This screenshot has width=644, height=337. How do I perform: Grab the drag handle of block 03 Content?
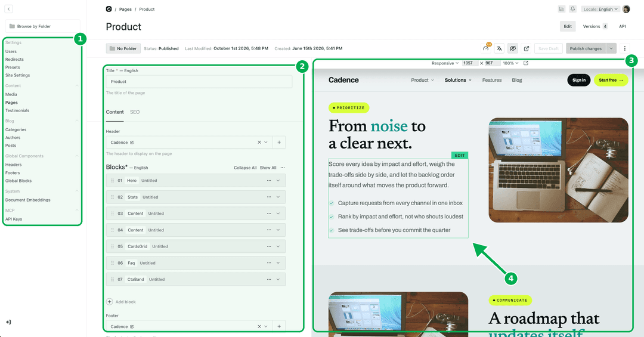(113, 214)
